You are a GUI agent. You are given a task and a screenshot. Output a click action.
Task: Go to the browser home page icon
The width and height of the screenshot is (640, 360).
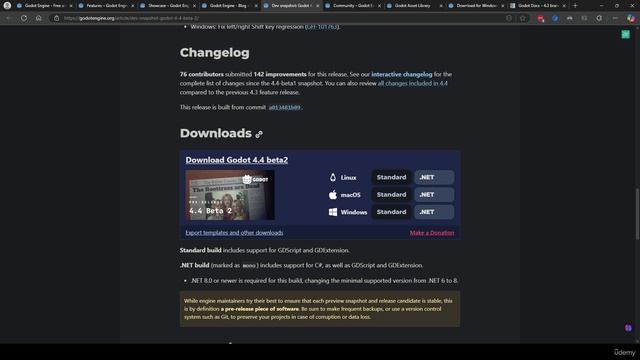coord(38,18)
